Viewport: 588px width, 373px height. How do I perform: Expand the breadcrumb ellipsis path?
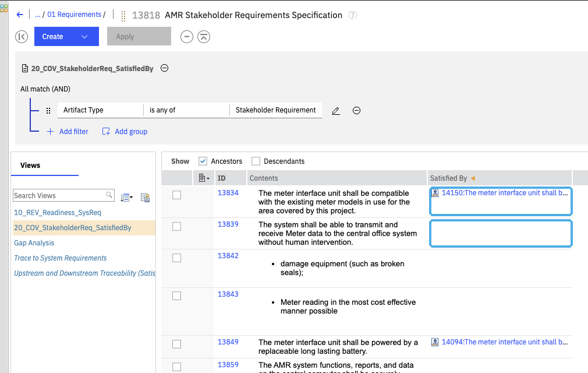coord(37,15)
